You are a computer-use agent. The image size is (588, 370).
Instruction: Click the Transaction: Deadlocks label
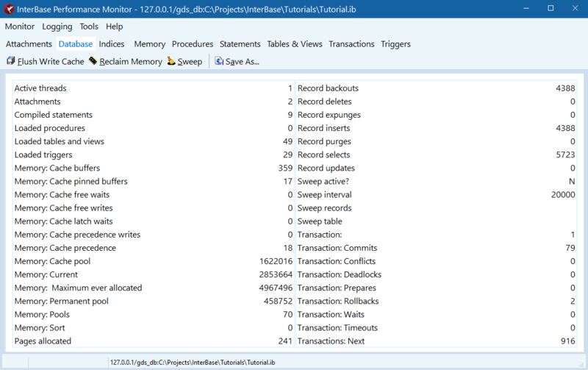(340, 274)
